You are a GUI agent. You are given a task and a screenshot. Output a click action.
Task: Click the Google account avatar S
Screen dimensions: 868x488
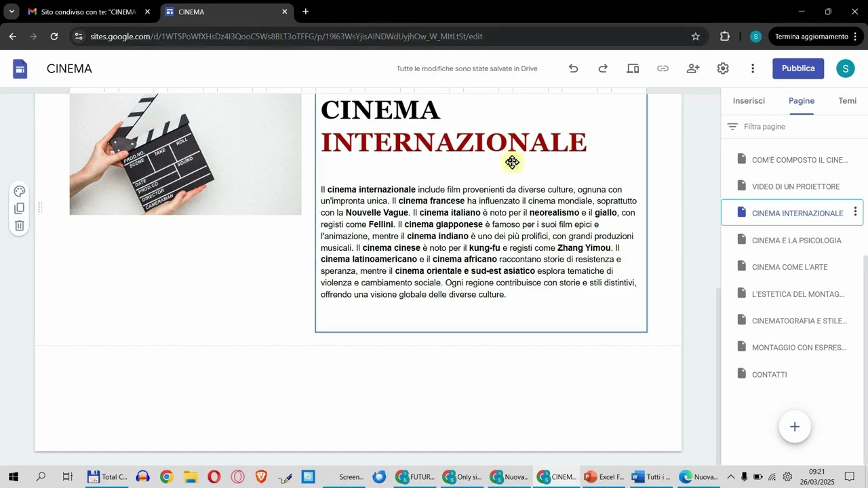(846, 68)
